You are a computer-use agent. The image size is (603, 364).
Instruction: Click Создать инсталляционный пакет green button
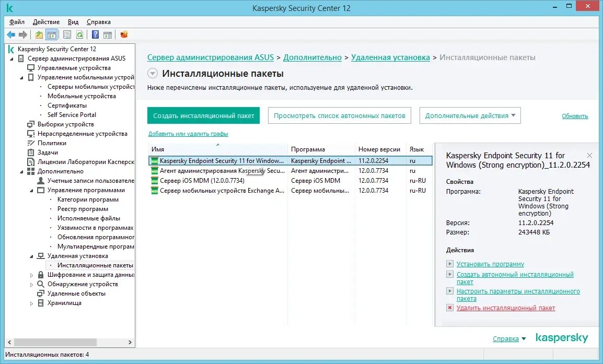(203, 115)
